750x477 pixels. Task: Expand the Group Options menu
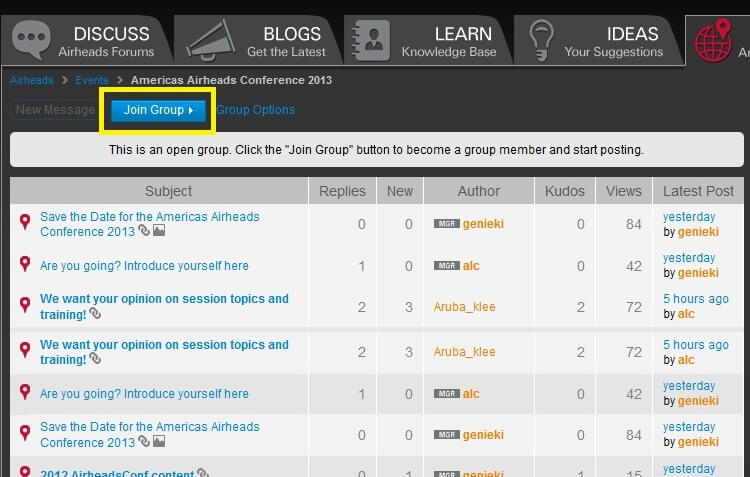256,110
